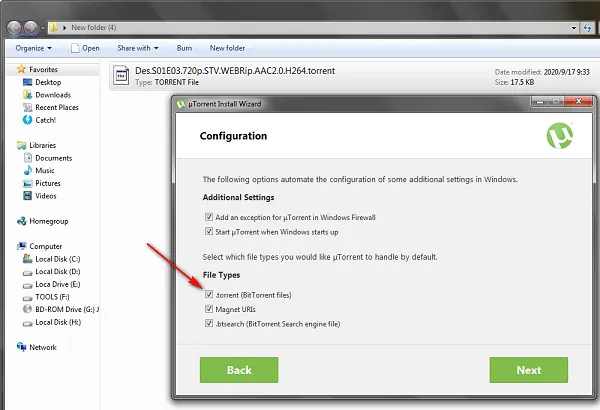This screenshot has height=410, width=600.
Task: Click the TOOLS (F:) drive icon
Action: [x=28, y=297]
